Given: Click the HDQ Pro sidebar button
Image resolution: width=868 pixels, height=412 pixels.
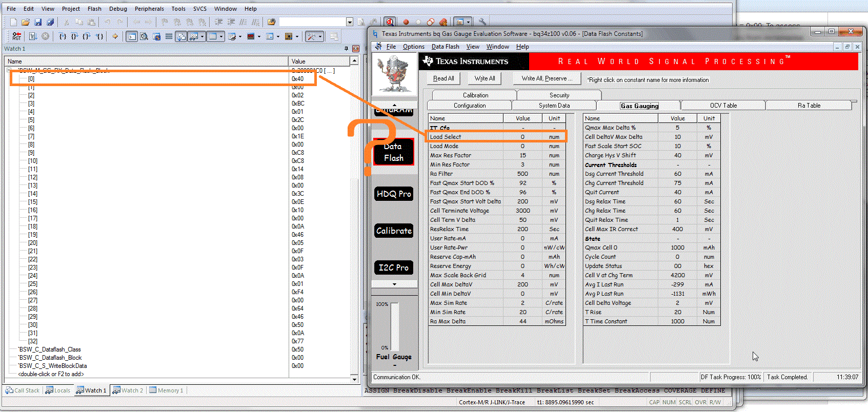Looking at the screenshot, I should click(394, 194).
